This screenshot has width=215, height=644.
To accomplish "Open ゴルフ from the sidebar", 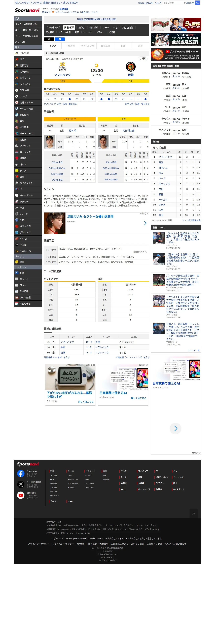I will 28,165.
